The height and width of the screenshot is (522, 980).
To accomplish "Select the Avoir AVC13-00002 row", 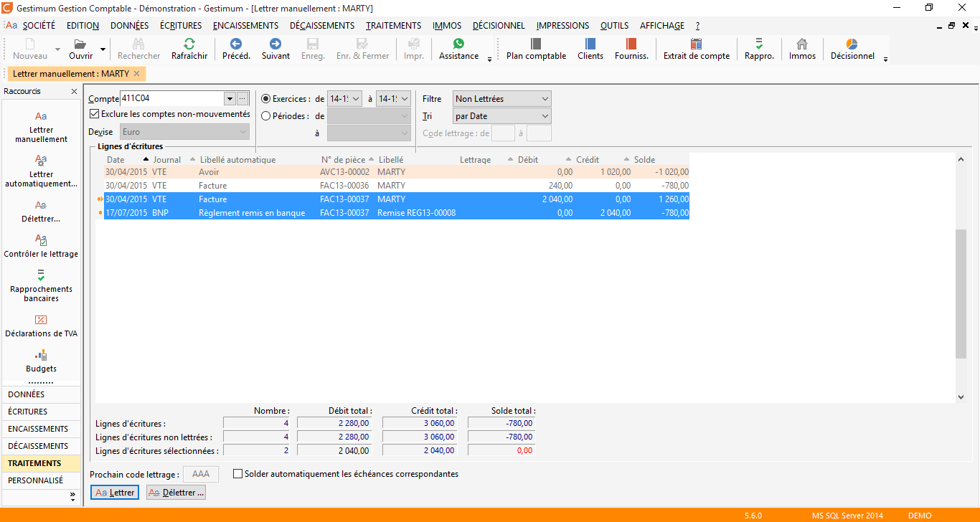I will (x=397, y=172).
